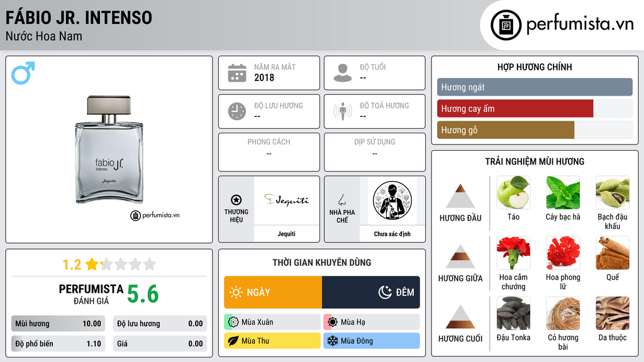Click the perfumista.vn bottle logo icon
Viewport: 644px width, 362px height.
click(506, 25)
